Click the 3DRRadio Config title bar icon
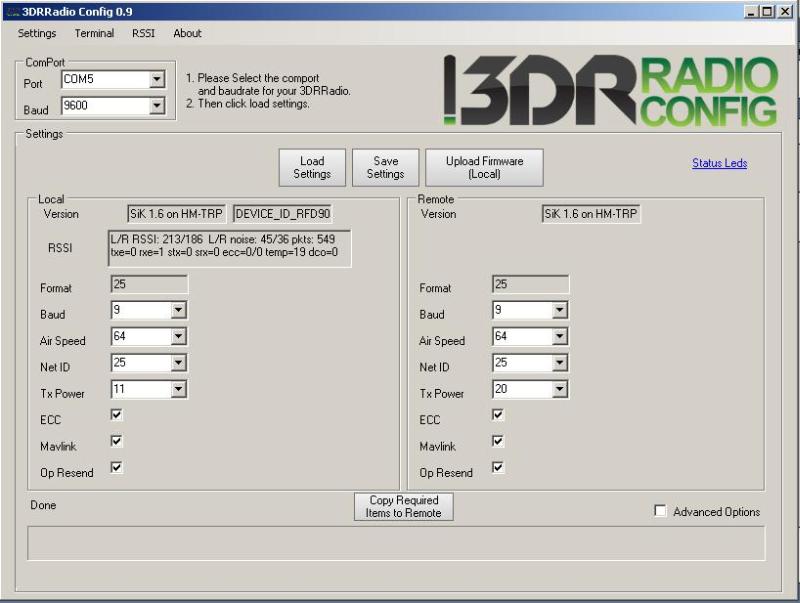This screenshot has width=800, height=603. coord(11,11)
